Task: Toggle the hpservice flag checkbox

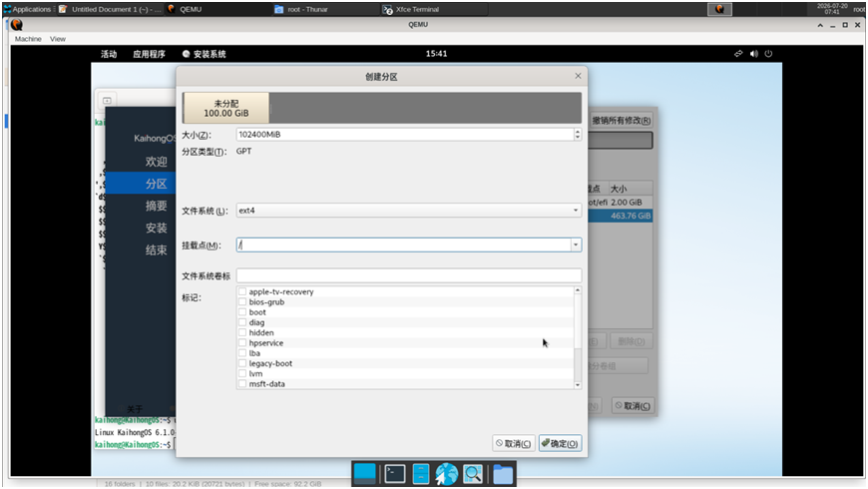Action: click(x=242, y=342)
